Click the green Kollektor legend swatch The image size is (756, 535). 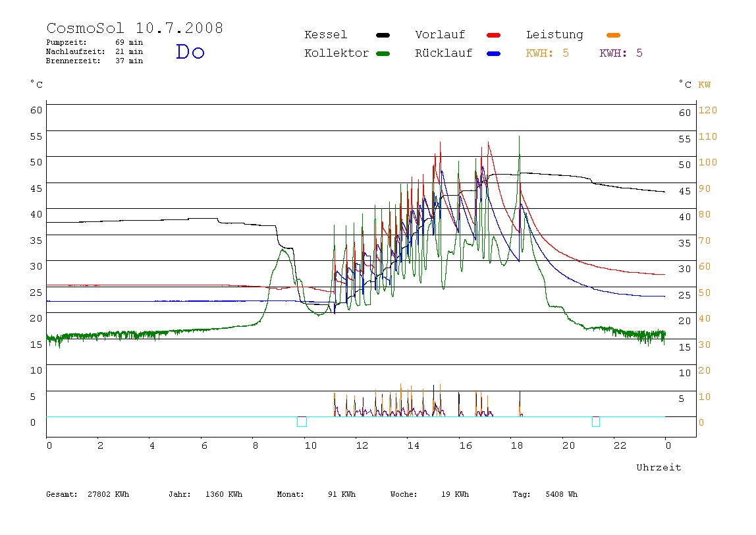tap(383, 53)
